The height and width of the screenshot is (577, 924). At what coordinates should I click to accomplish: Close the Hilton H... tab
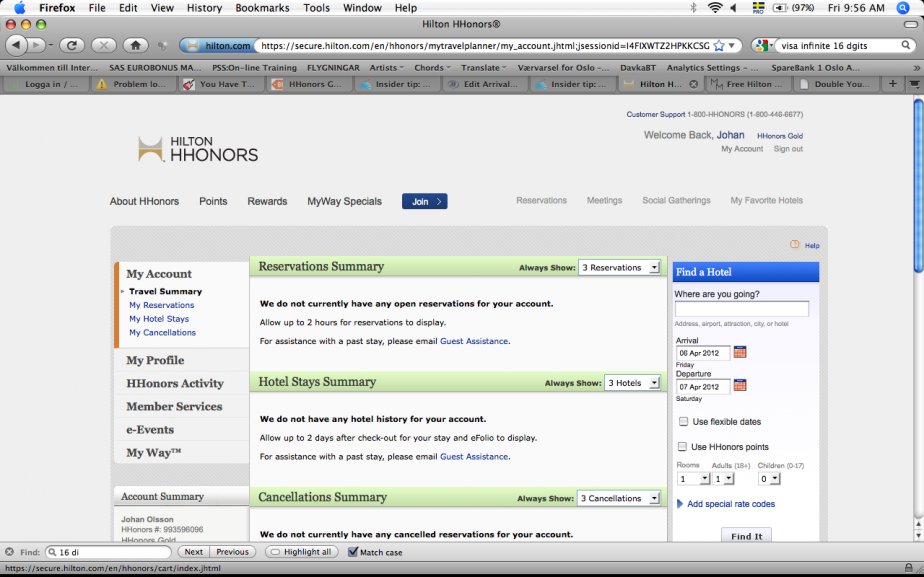tap(694, 84)
